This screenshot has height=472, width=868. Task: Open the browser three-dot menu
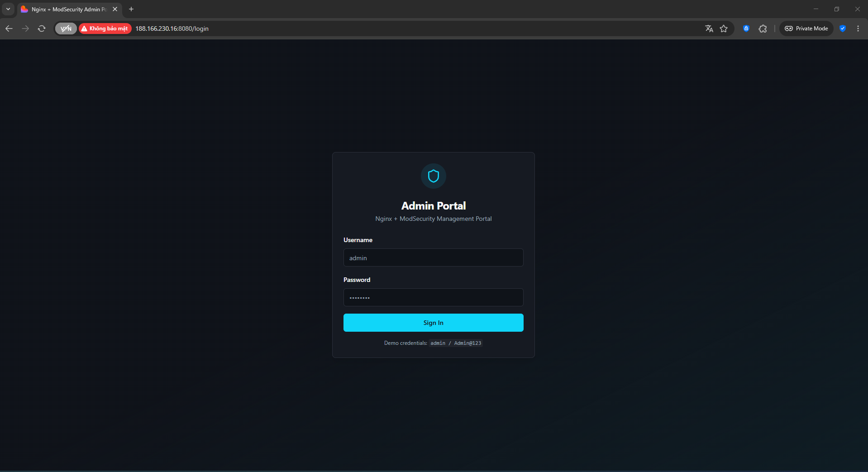[x=858, y=29]
